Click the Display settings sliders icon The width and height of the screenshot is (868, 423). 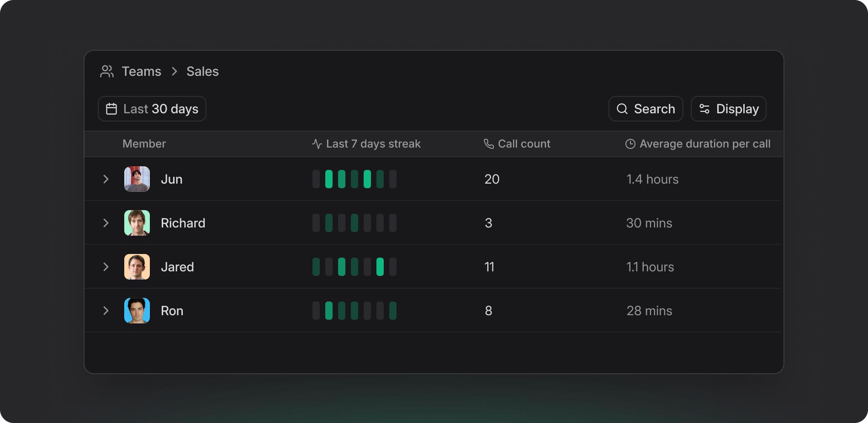pos(704,109)
